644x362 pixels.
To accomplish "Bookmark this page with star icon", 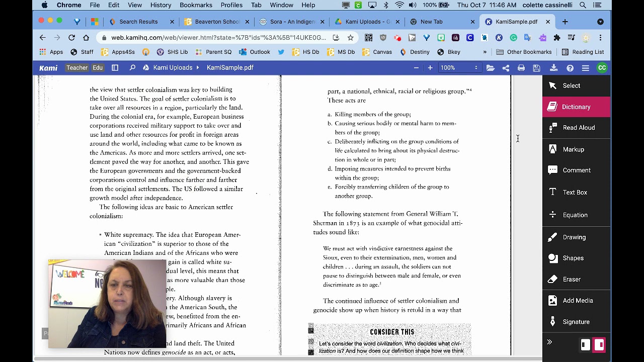I will [x=350, y=38].
